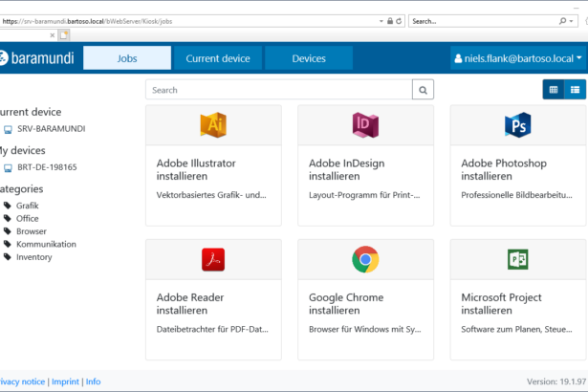Switch to grid view layout
The height and width of the screenshot is (392, 588).
coord(554,89)
